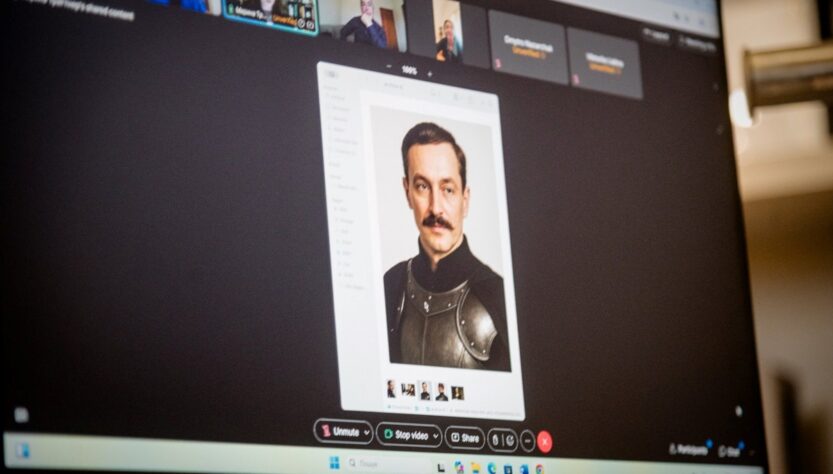Viewport: 833px width, 474px height.
Task: Click the 100% zoom level label
Action: pyautogui.click(x=409, y=70)
